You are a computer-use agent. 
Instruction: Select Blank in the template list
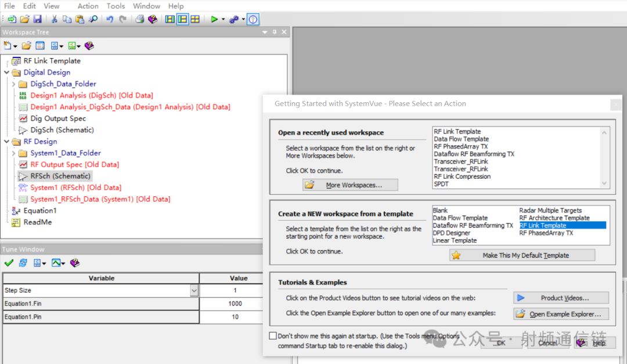pyautogui.click(x=440, y=210)
